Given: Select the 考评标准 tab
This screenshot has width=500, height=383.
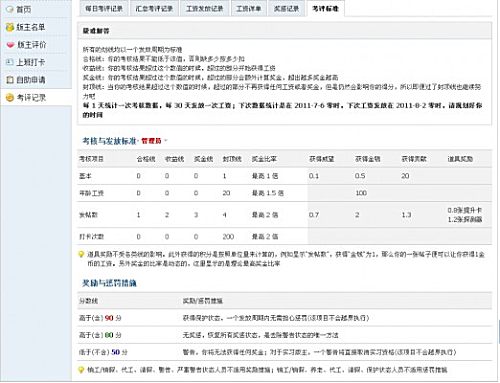Looking at the screenshot, I should point(325,8).
